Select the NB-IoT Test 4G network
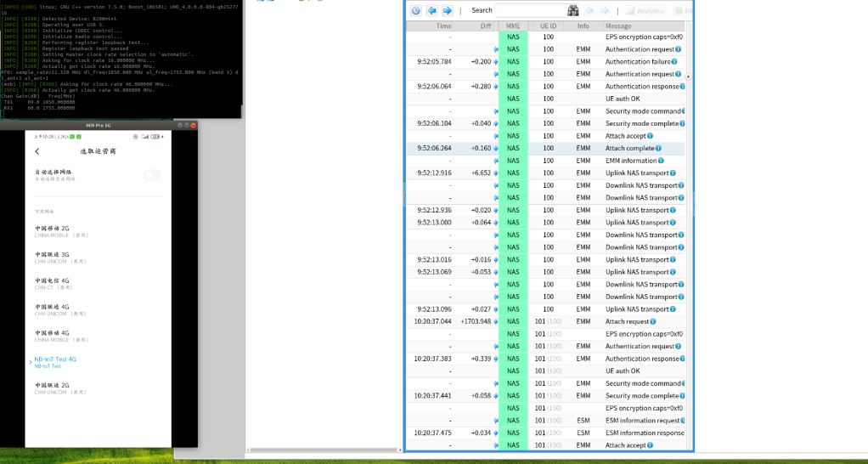The height and width of the screenshot is (464, 868). [55, 362]
